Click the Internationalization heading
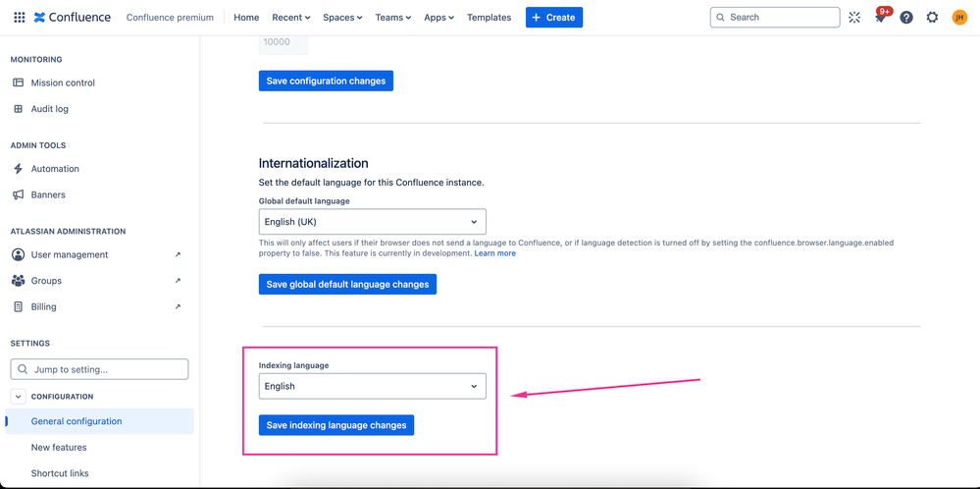This screenshot has width=980, height=489. 313,163
